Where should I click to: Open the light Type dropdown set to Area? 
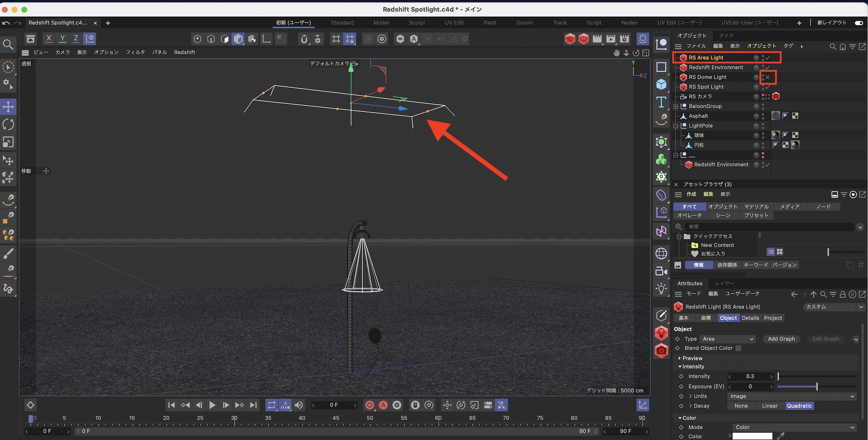[728, 339]
